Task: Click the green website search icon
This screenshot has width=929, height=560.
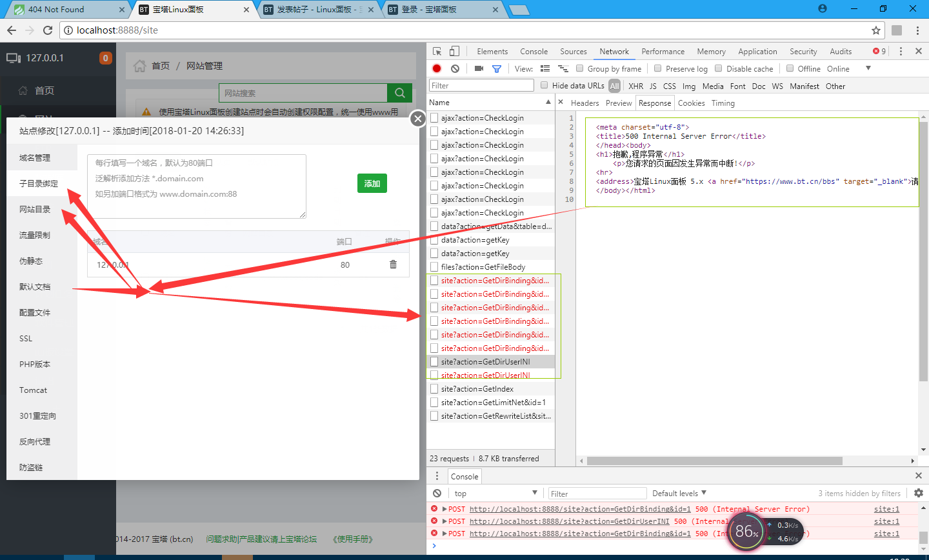Action: coord(399,93)
